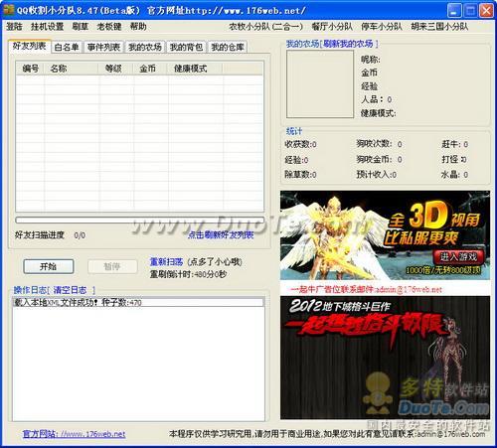Open the official website link 176web.net

pyautogui.click(x=75, y=434)
